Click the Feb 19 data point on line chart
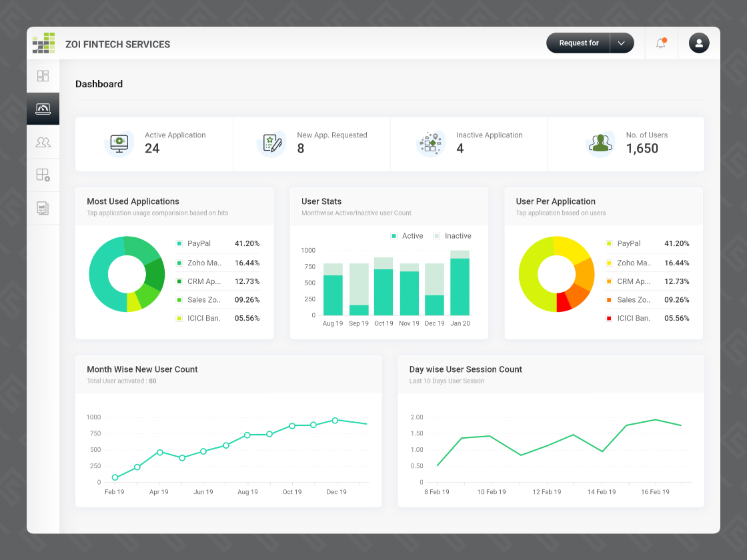Image resolution: width=747 pixels, height=560 pixels. 115,477
